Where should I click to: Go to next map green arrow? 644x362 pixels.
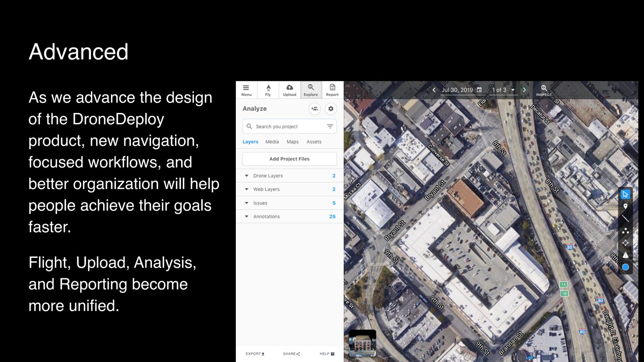524,89
